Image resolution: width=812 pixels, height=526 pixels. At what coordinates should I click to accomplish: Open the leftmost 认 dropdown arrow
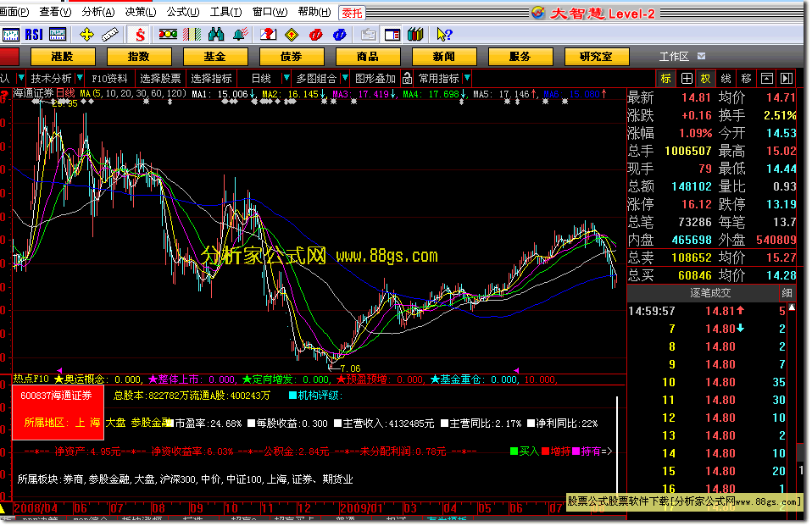pos(20,78)
